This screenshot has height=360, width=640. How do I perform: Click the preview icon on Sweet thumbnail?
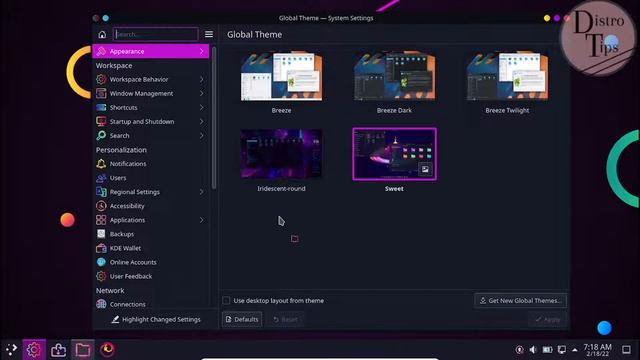[425, 169]
